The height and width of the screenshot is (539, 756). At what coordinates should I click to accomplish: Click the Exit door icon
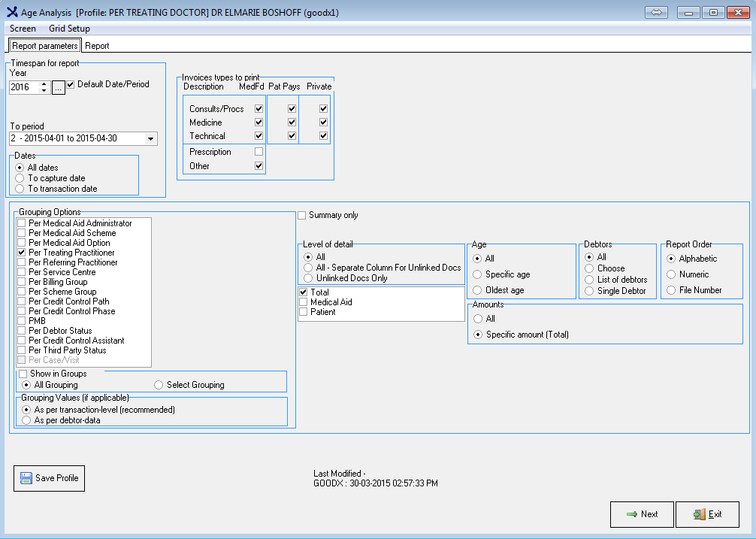pyautogui.click(x=698, y=514)
